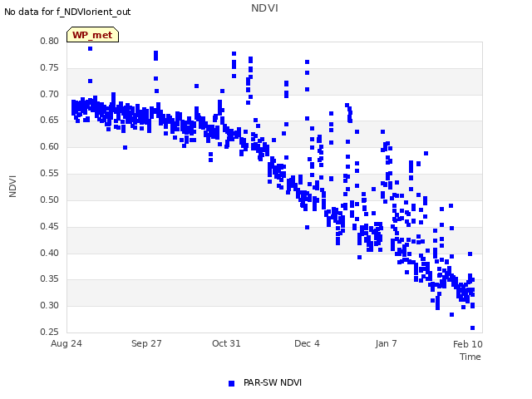Click the Oct 31 x-axis tick label
Screen dimensions: 532x399
point(226,343)
